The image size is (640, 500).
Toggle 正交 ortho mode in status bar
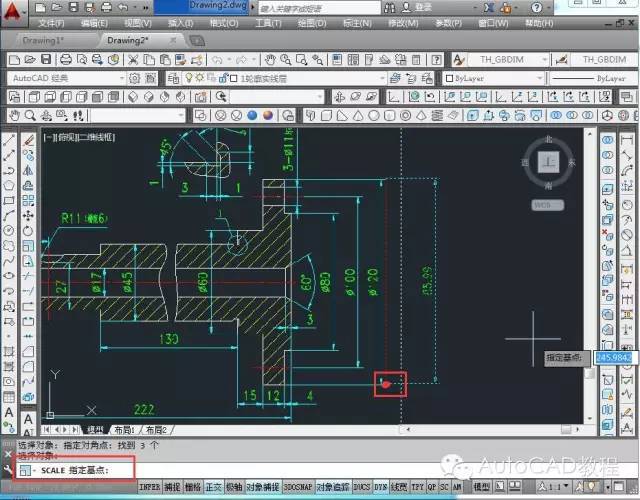(x=214, y=486)
